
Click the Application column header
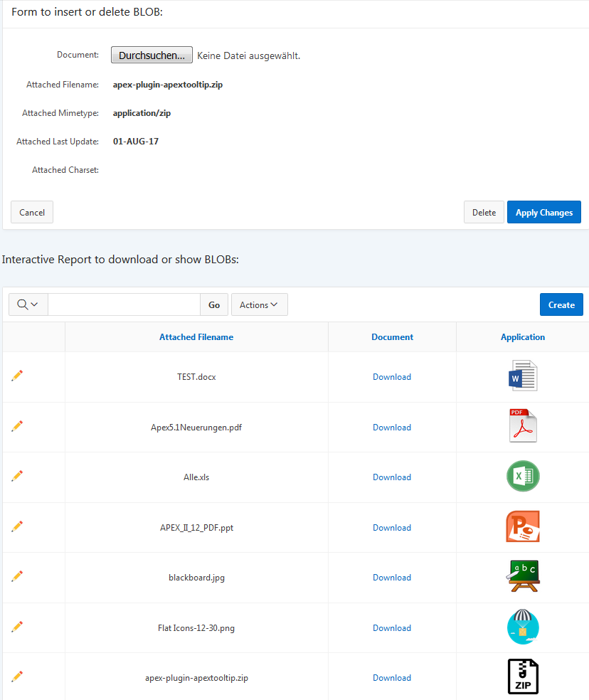[x=522, y=337]
